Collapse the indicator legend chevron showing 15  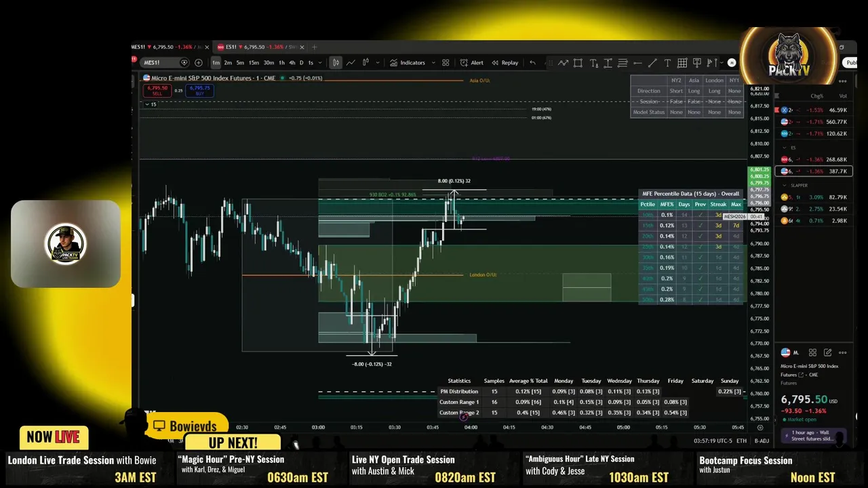pos(150,104)
